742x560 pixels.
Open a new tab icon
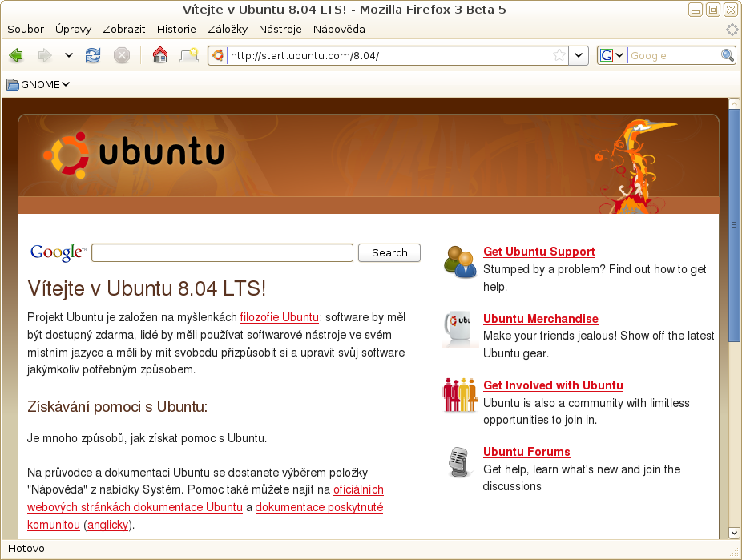(x=189, y=55)
